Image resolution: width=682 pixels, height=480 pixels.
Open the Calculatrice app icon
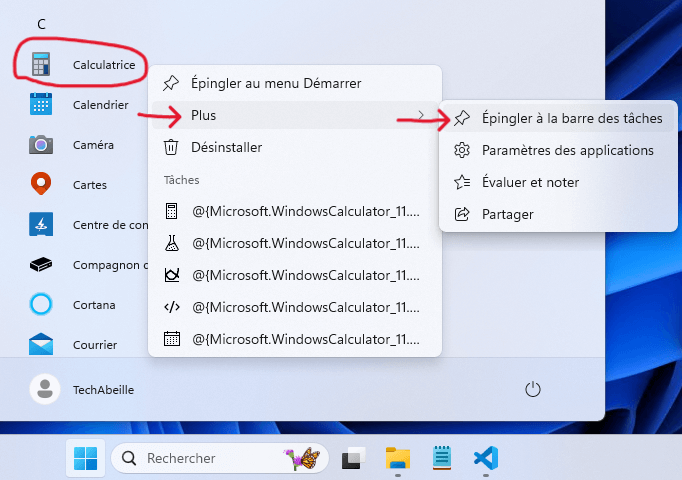[41, 64]
